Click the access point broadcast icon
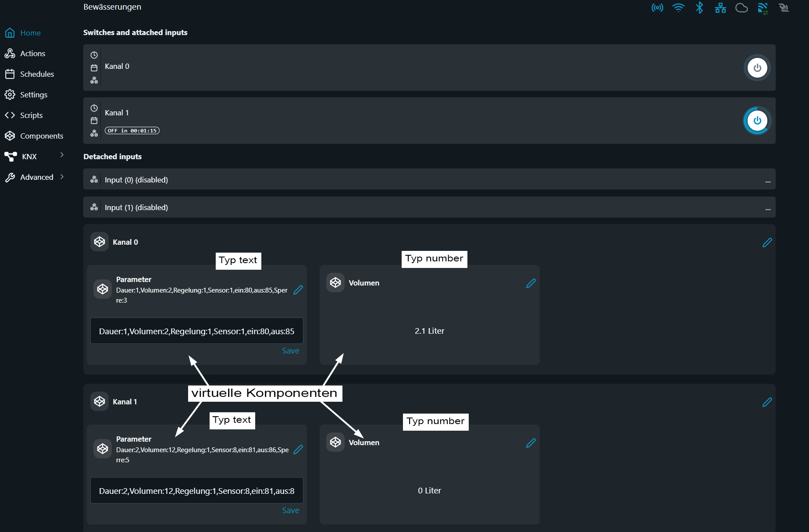 (657, 8)
